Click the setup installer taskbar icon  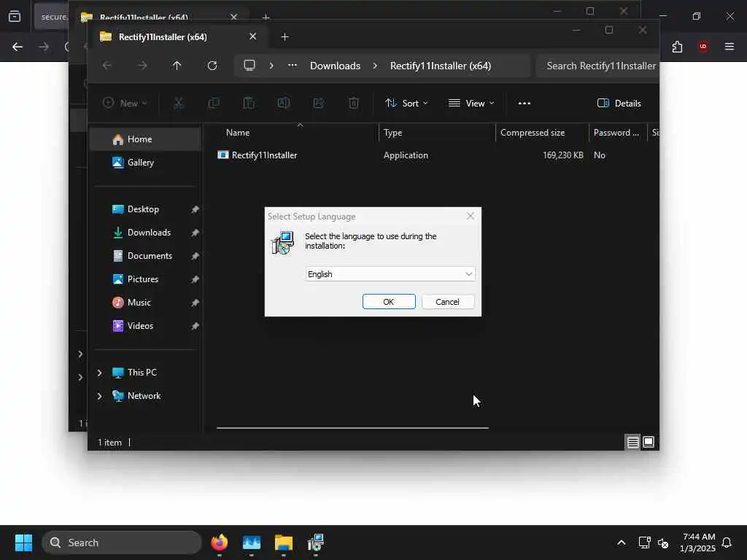315,542
